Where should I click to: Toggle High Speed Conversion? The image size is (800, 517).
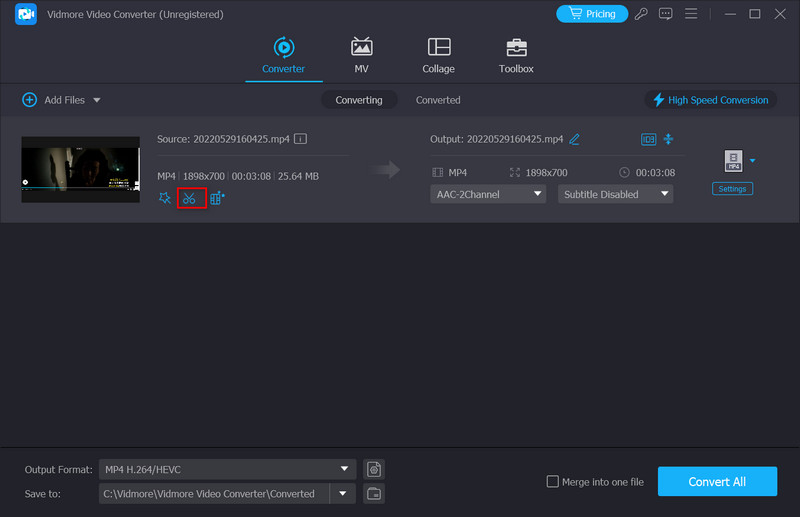710,100
